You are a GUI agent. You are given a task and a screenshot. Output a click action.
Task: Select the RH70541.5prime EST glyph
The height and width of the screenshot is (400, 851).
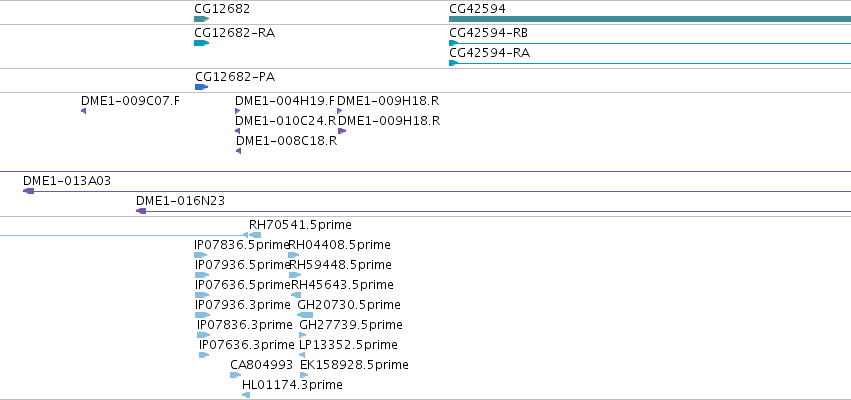[252, 235]
